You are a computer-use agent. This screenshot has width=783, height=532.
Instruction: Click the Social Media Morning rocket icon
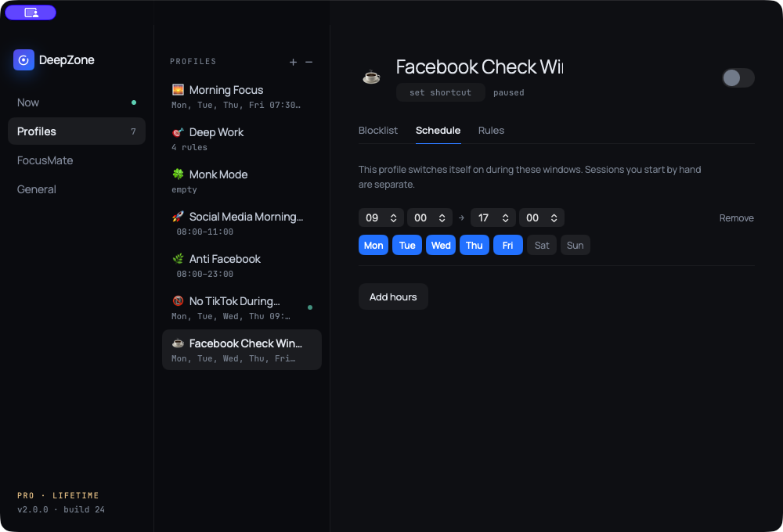[178, 217]
